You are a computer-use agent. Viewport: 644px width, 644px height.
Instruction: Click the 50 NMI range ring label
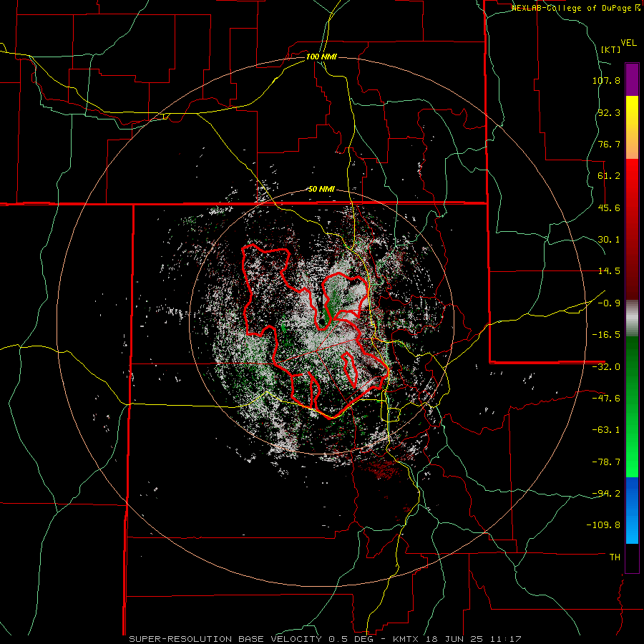321,189
